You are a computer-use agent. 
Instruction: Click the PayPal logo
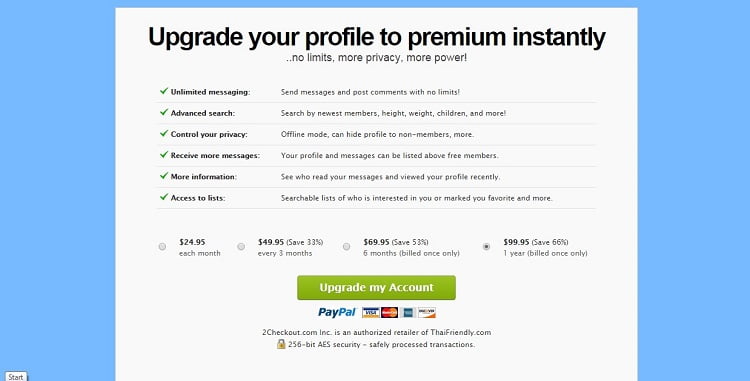(x=337, y=313)
